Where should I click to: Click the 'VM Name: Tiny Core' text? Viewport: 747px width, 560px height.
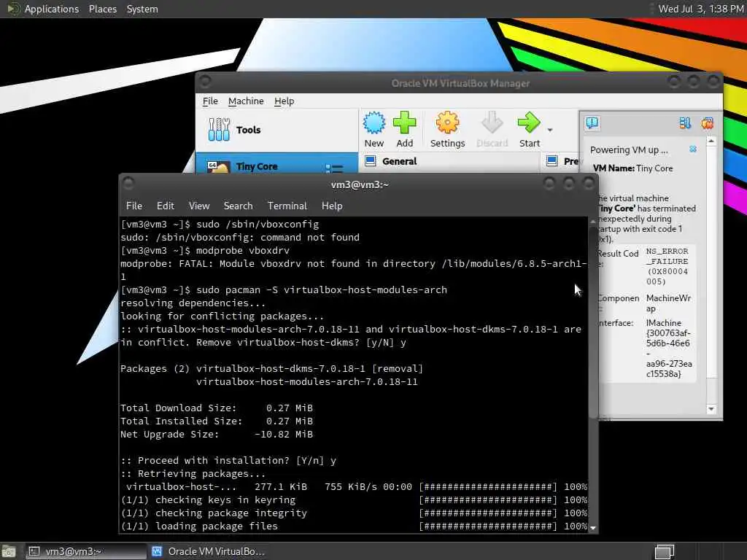pyautogui.click(x=632, y=168)
